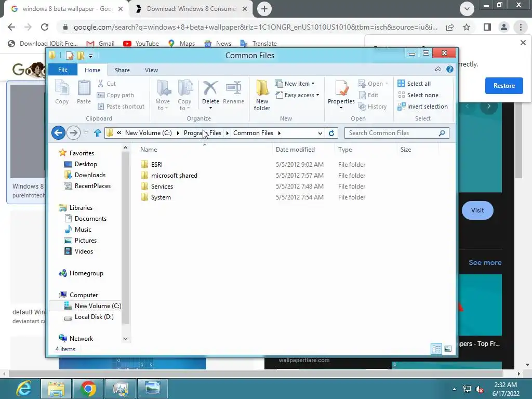Reload the Chrome page
Viewport: 532px width, 399px height.
45,27
